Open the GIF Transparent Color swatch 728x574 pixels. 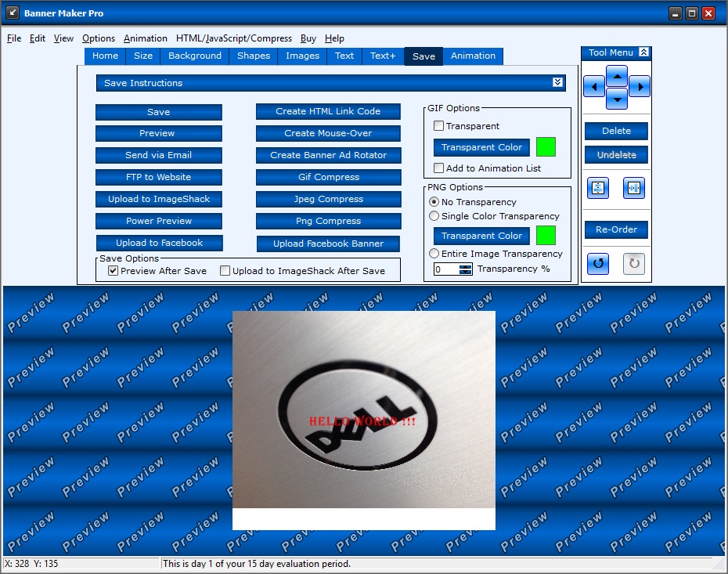546,146
